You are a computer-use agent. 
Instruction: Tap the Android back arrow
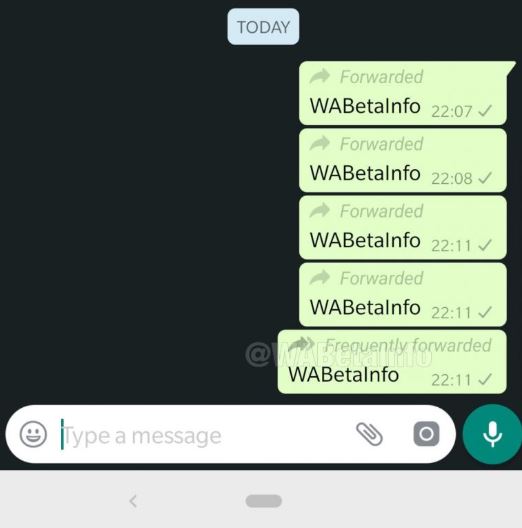pyautogui.click(x=133, y=501)
